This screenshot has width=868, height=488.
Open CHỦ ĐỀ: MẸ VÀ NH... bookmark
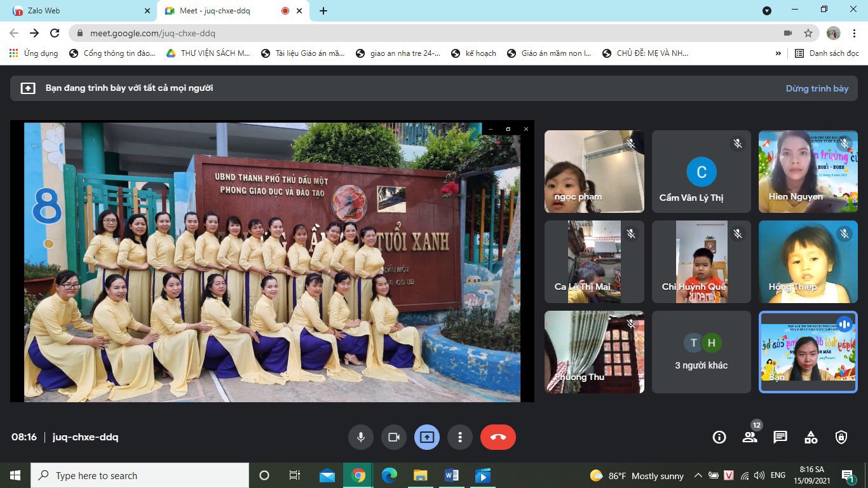(x=645, y=53)
